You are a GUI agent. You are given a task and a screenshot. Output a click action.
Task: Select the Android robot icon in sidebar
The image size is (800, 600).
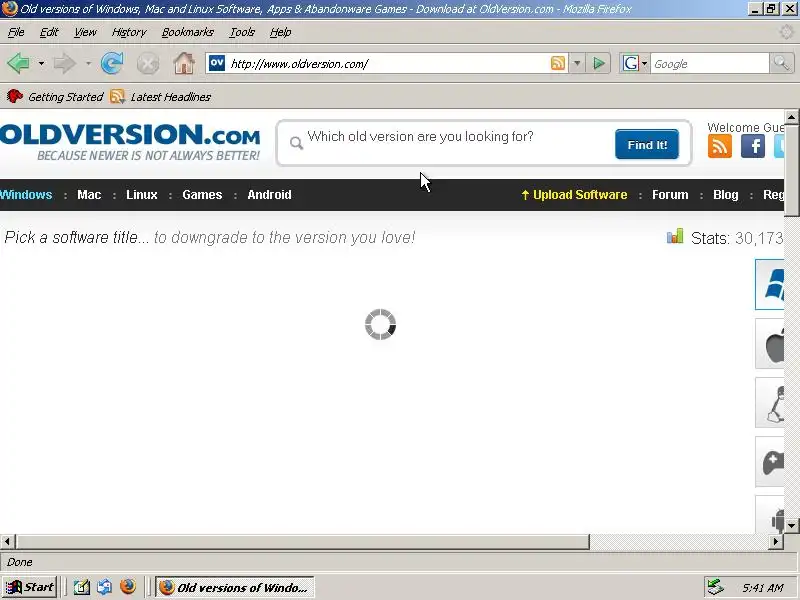[x=770, y=515]
